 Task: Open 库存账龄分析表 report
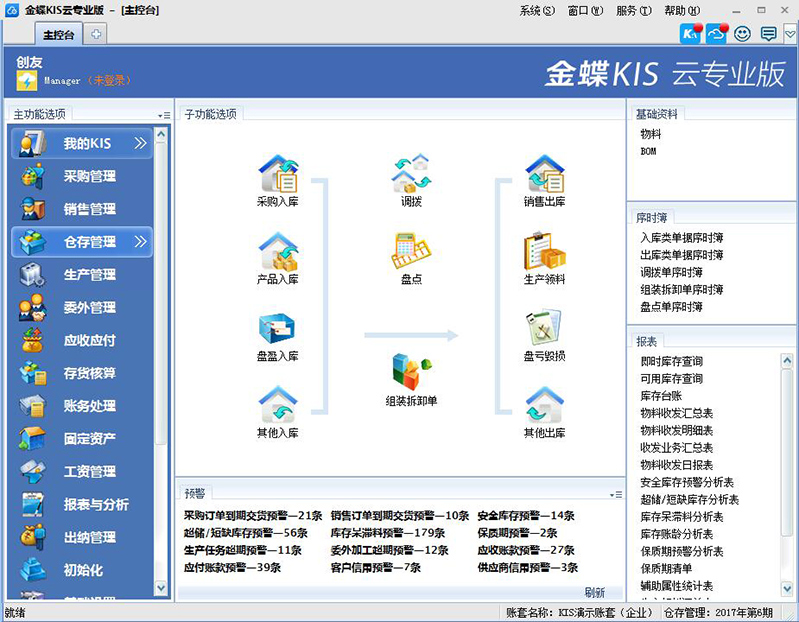(677, 534)
